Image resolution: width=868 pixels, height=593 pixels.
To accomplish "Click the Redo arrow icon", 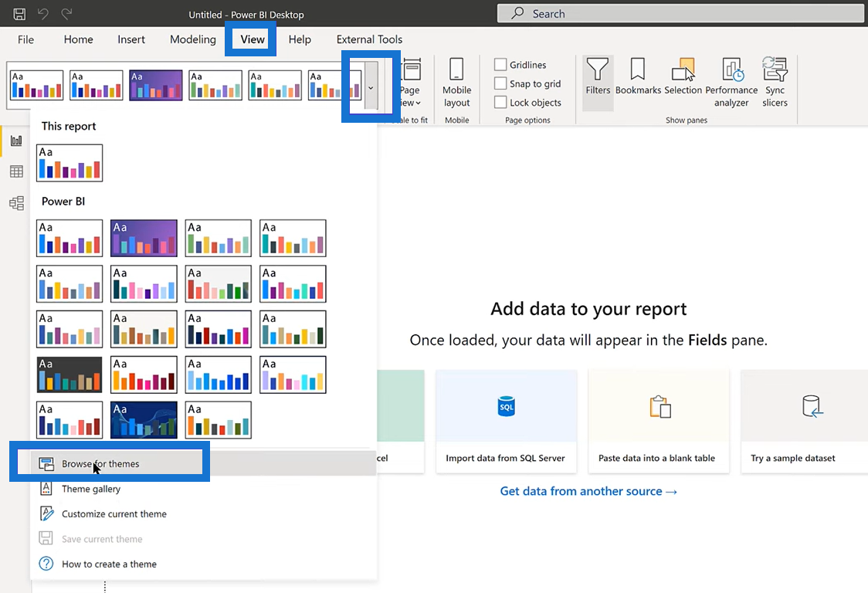I will tap(66, 14).
